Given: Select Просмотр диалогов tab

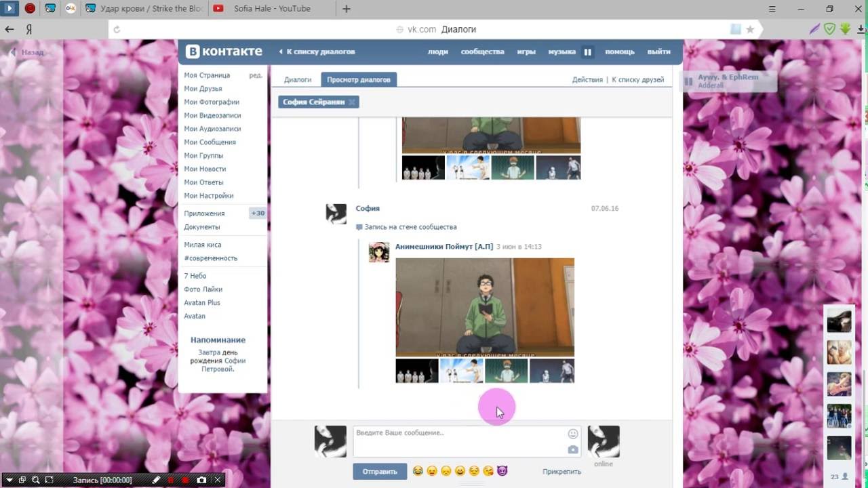Looking at the screenshot, I should 359,79.
